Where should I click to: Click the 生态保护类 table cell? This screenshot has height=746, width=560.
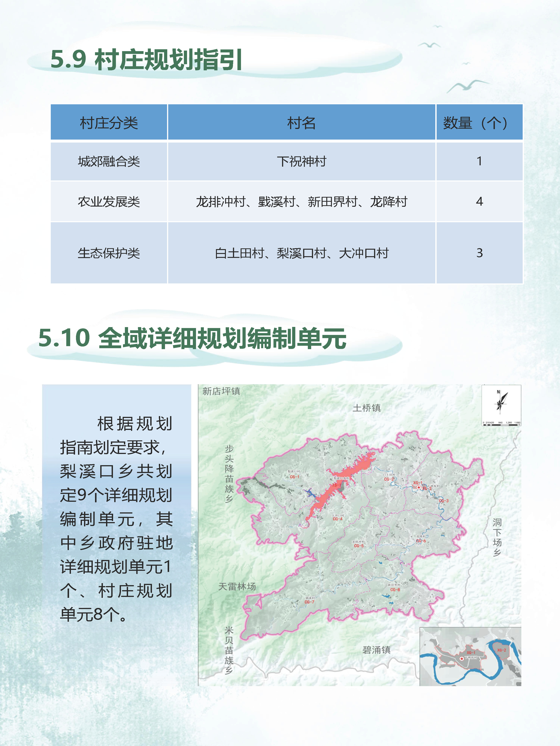coord(109,253)
